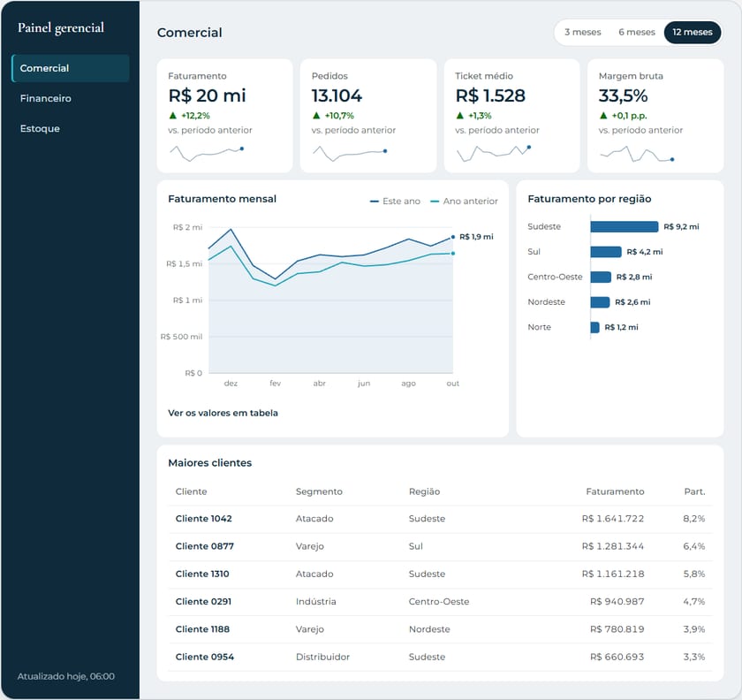Screen dimensions: 742x700
Task: Click the Este ano legend color marker
Action: (375, 202)
